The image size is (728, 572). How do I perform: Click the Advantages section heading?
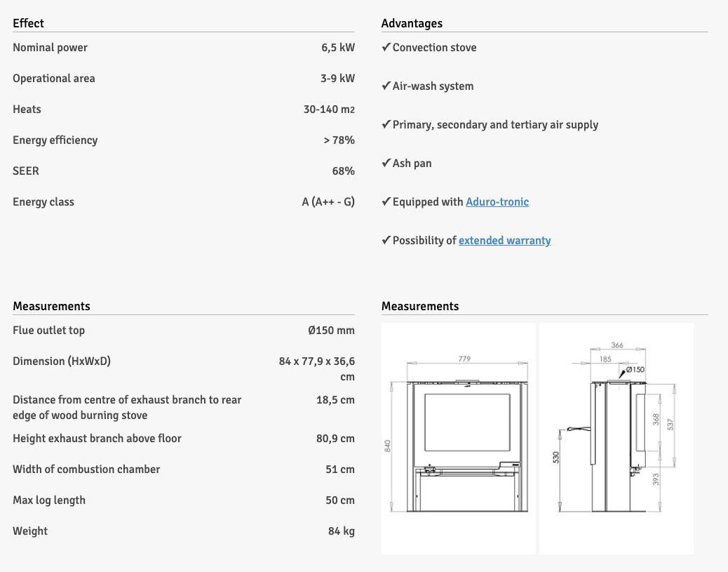(x=412, y=23)
